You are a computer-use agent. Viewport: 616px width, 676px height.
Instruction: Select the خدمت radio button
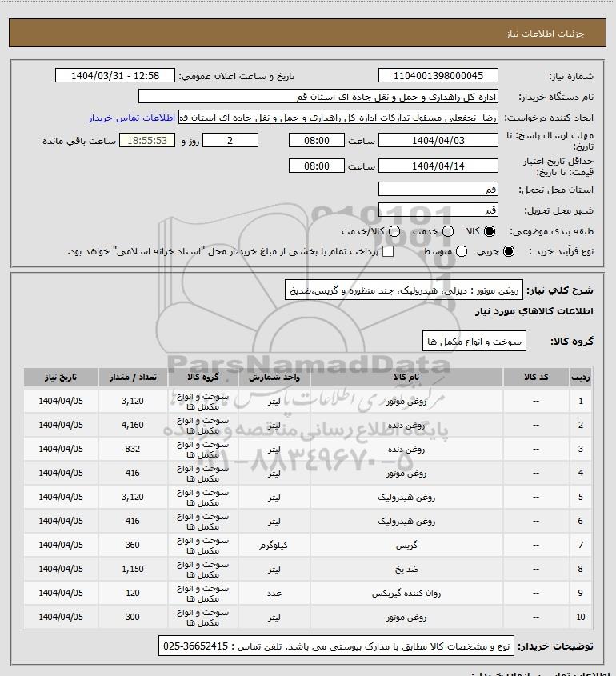click(x=448, y=231)
